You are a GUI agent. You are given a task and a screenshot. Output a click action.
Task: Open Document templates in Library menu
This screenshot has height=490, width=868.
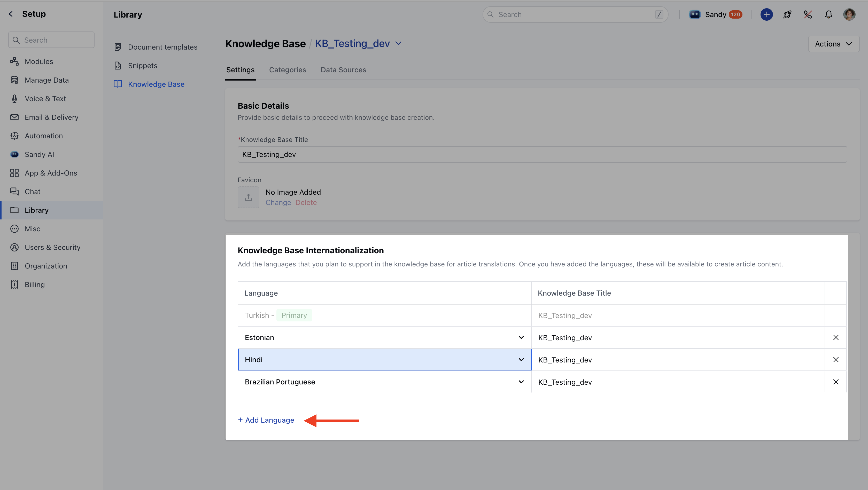tap(162, 47)
